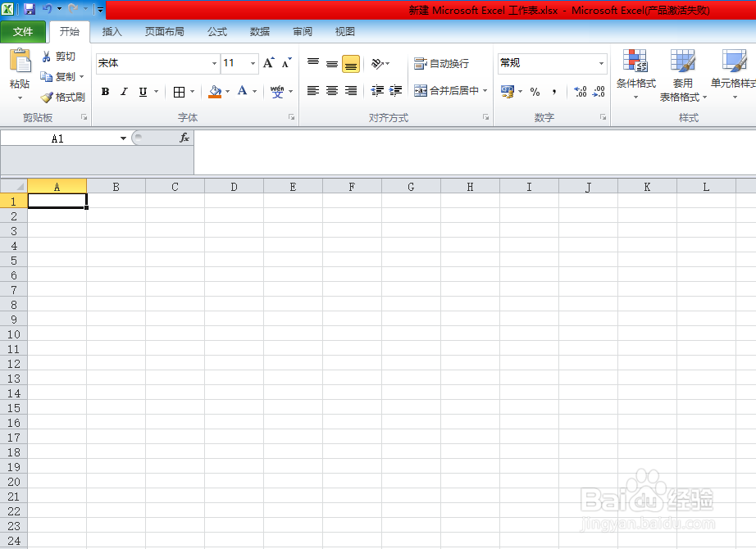
Task: Click the increase decimal places icon
Action: 581,91
